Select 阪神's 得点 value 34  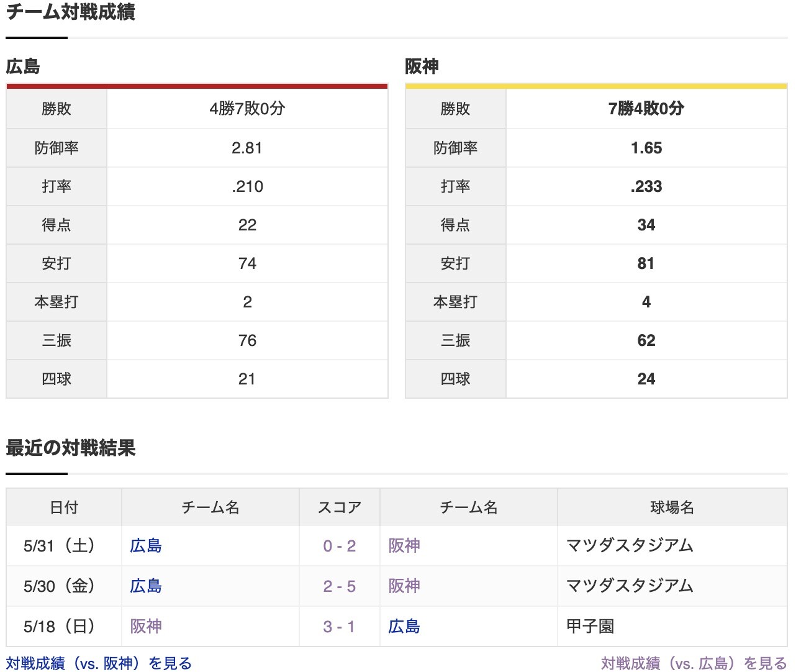646,225
